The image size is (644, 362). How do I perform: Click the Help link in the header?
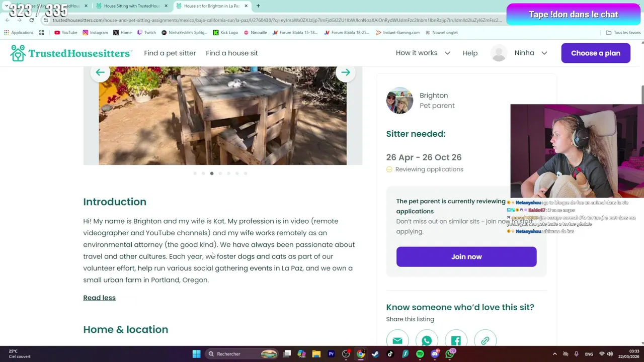470,53
